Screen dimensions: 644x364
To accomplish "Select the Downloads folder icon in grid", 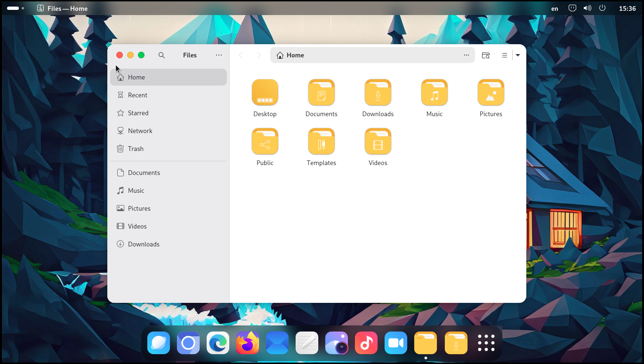I will click(378, 92).
